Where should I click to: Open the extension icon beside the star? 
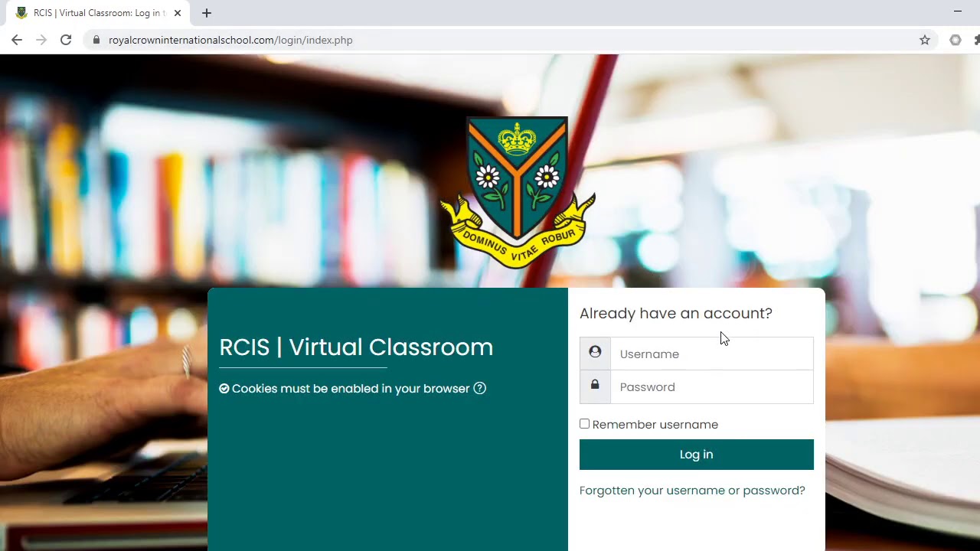(955, 40)
